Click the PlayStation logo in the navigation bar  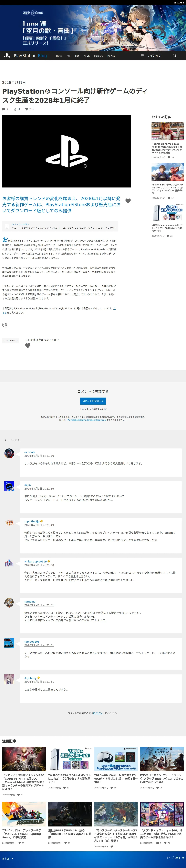(x=7, y=56)
